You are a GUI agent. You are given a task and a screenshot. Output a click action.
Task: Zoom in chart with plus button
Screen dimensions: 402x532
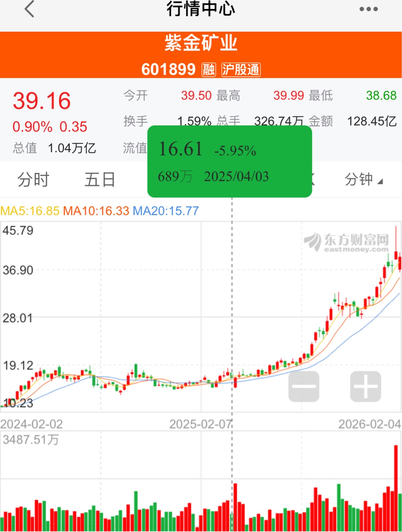click(x=365, y=386)
